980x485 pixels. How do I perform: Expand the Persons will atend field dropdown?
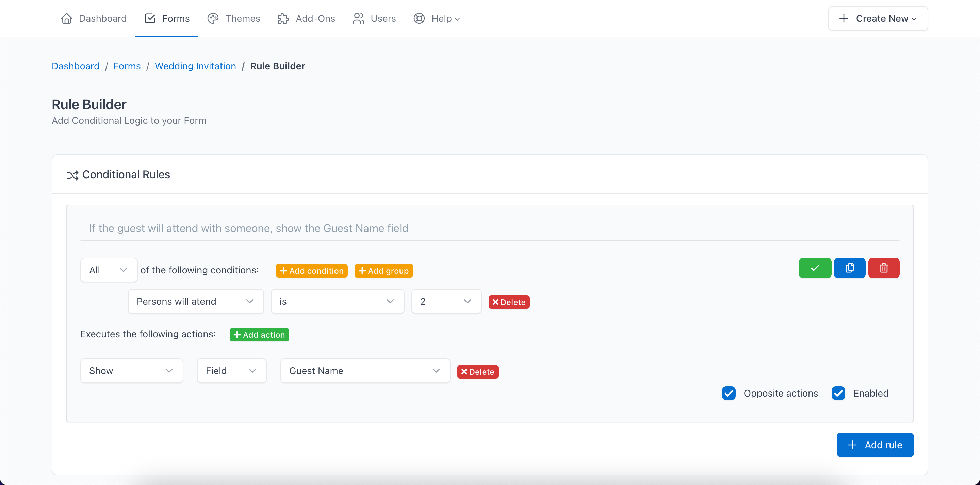(x=196, y=301)
